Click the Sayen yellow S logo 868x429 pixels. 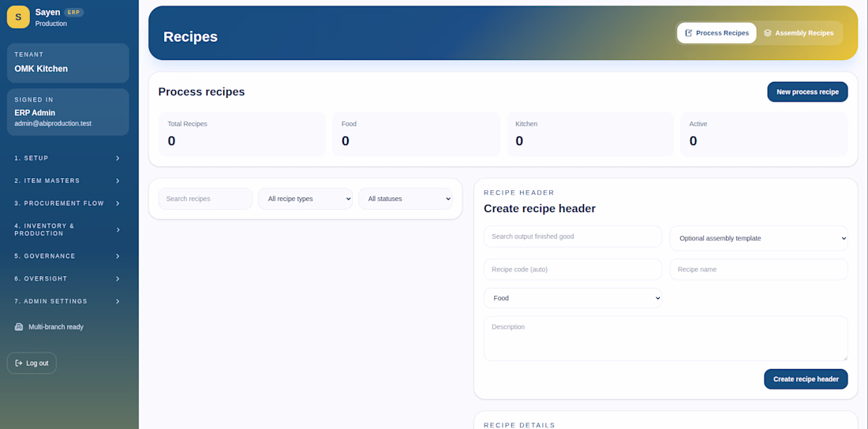(18, 17)
